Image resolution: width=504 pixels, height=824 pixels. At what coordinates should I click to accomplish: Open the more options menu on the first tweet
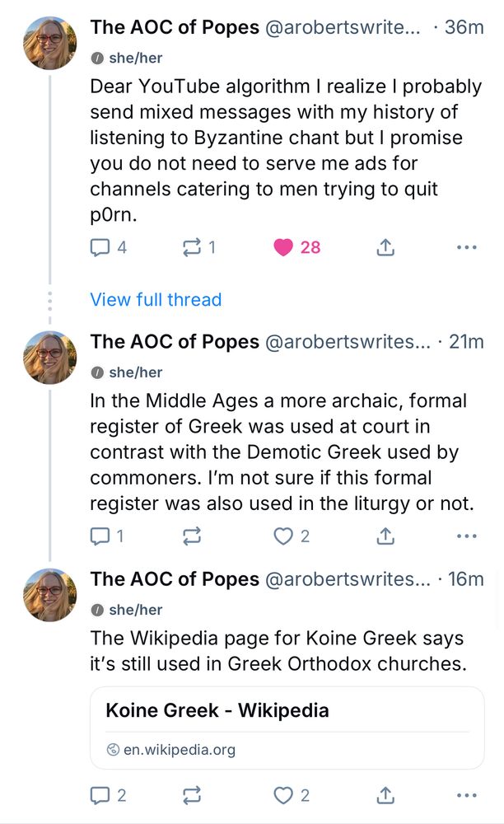click(467, 247)
